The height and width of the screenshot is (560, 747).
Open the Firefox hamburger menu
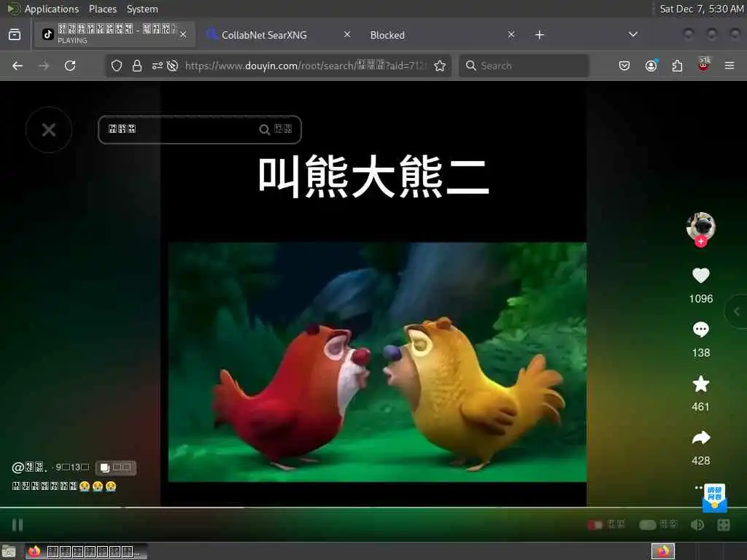(729, 66)
